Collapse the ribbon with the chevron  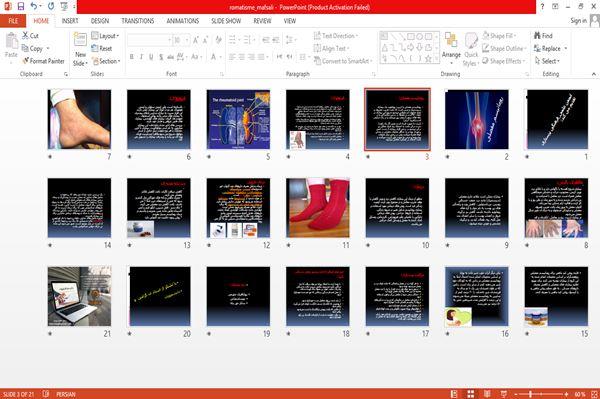[x=594, y=74]
